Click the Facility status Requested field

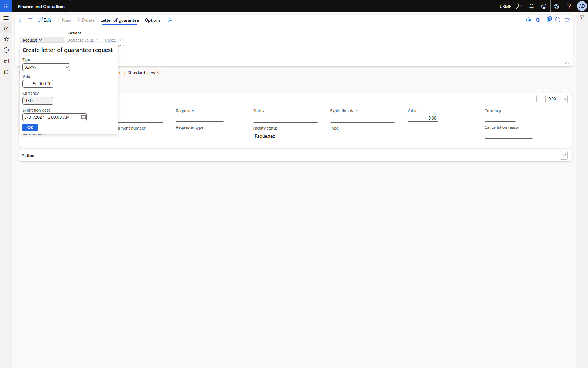[277, 136]
